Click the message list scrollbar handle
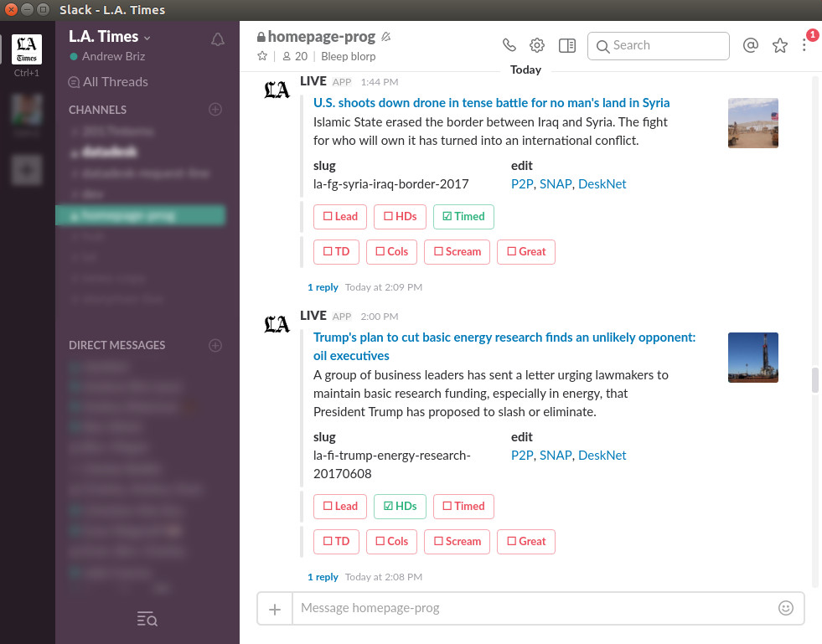The image size is (822, 644). coord(814,380)
